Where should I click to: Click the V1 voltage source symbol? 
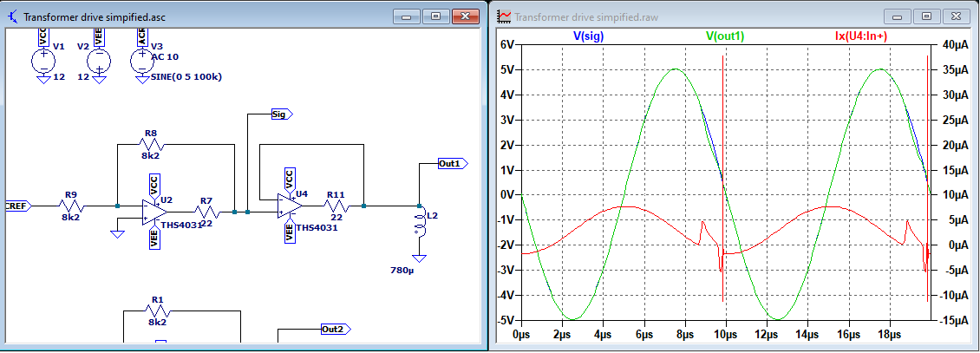(43, 61)
